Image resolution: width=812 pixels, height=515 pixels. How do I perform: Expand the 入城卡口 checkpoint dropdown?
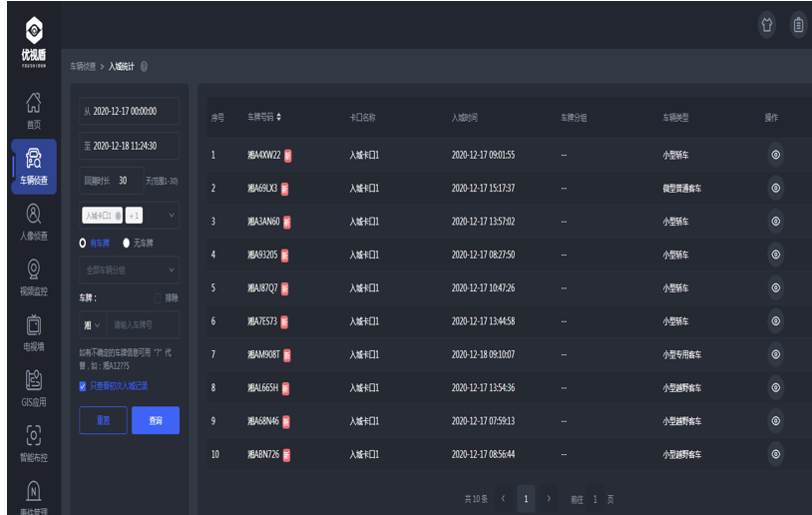click(172, 215)
